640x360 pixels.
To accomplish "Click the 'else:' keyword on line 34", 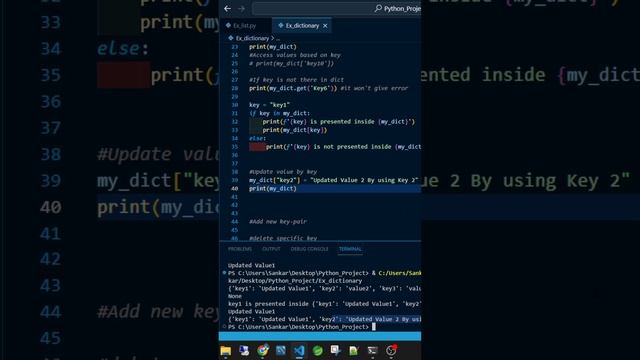I will 257,138.
